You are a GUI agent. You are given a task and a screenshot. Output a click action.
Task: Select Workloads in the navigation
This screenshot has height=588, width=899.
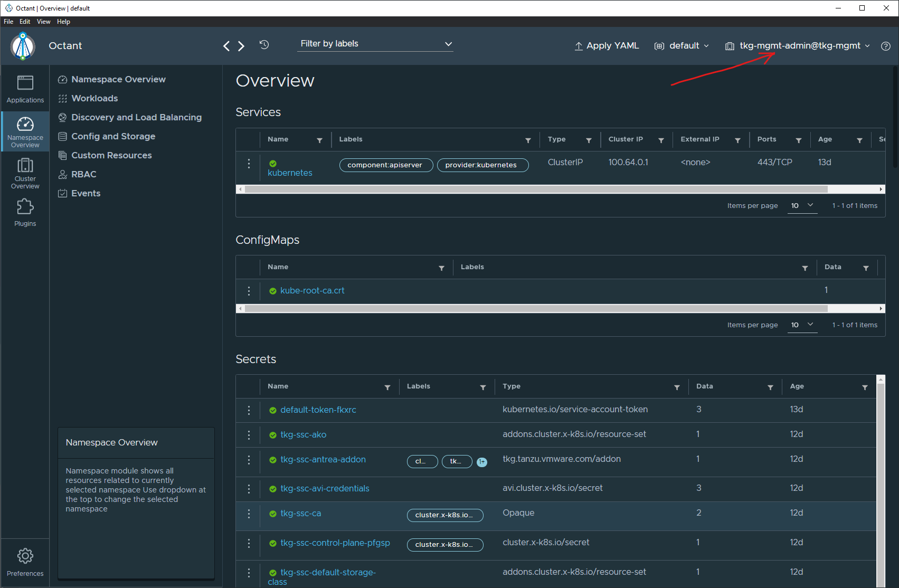coord(94,98)
